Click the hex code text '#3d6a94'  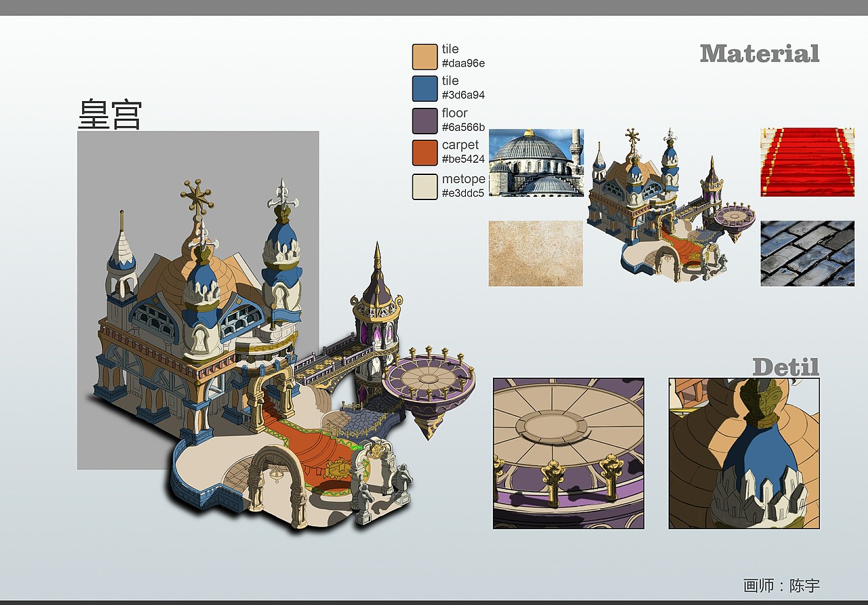click(463, 96)
